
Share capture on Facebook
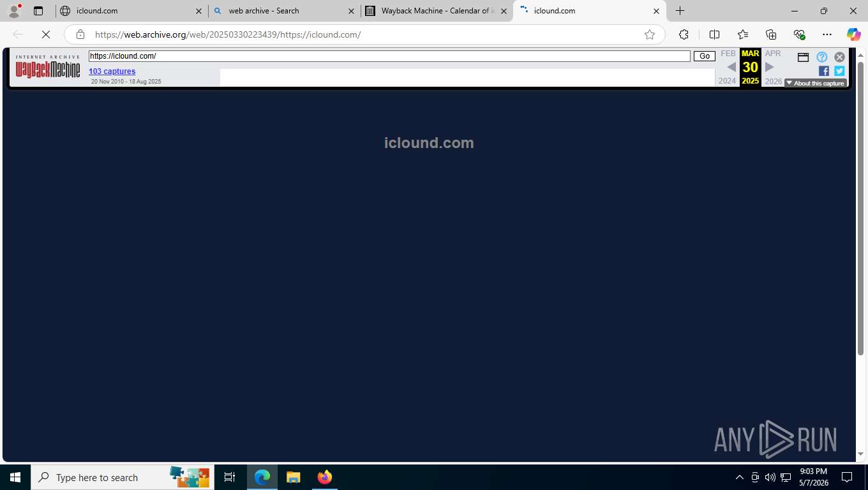click(824, 71)
